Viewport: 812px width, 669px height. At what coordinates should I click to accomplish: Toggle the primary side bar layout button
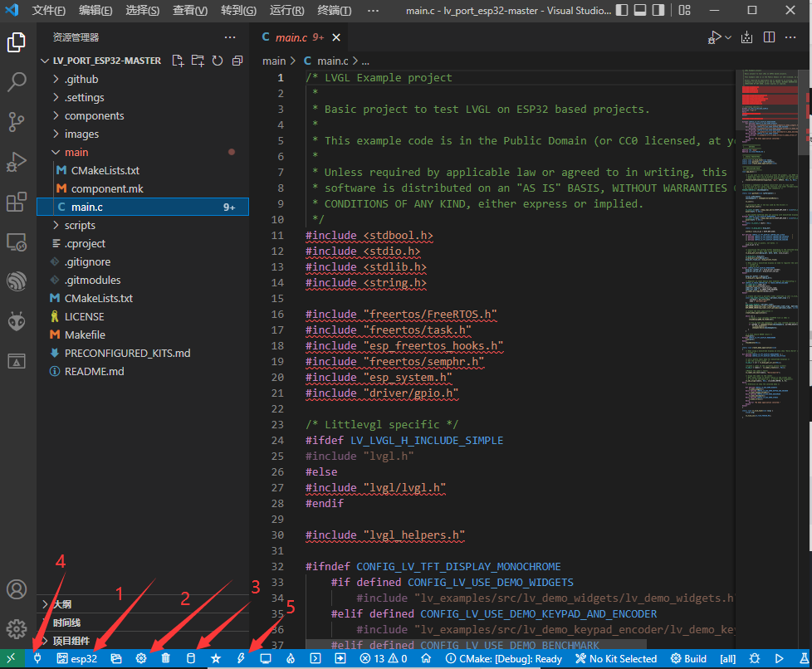point(622,10)
